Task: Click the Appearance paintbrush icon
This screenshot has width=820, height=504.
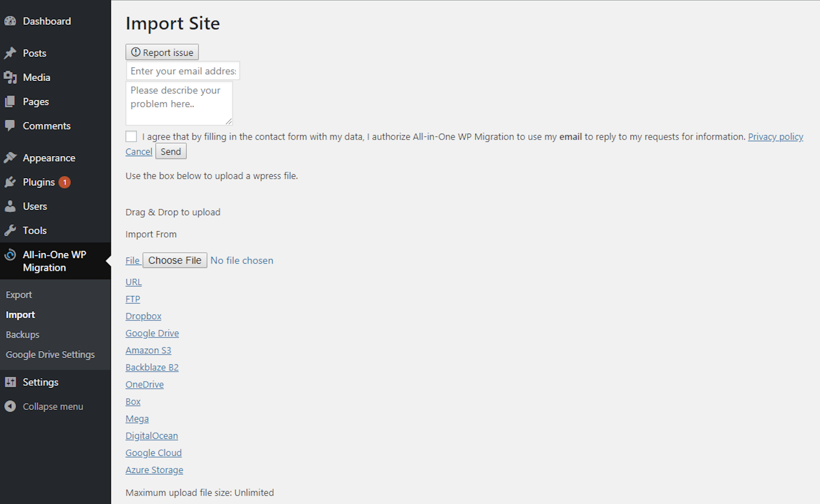Action: coord(10,158)
